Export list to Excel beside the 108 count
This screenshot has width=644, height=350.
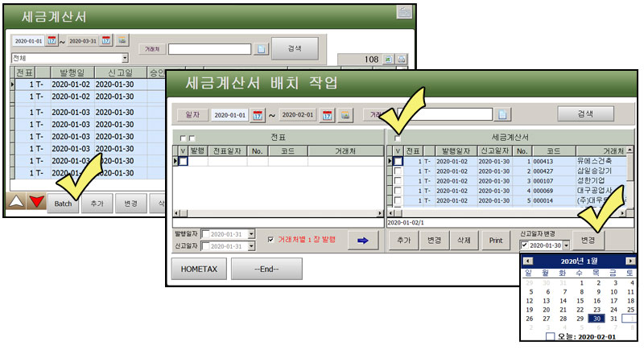(x=388, y=60)
